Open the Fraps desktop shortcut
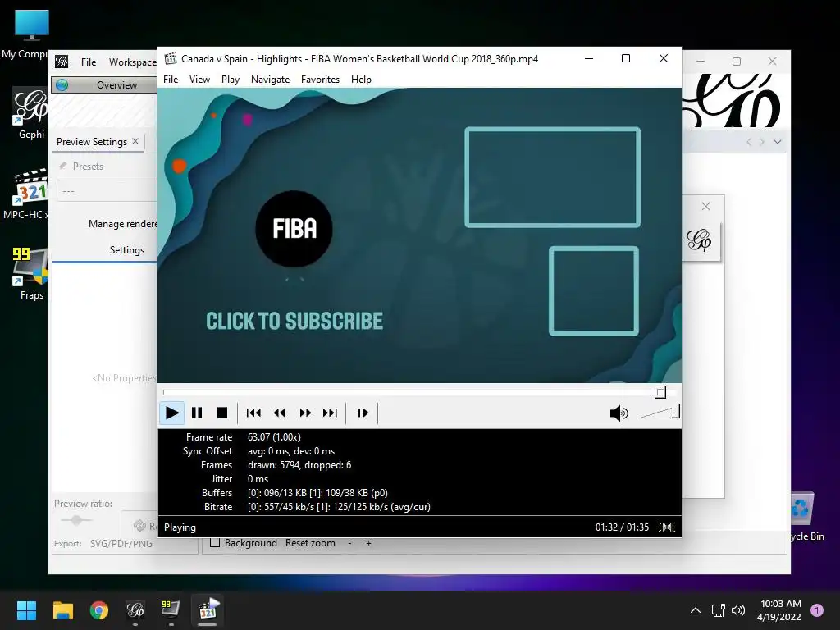This screenshot has width=840, height=630. 30,274
